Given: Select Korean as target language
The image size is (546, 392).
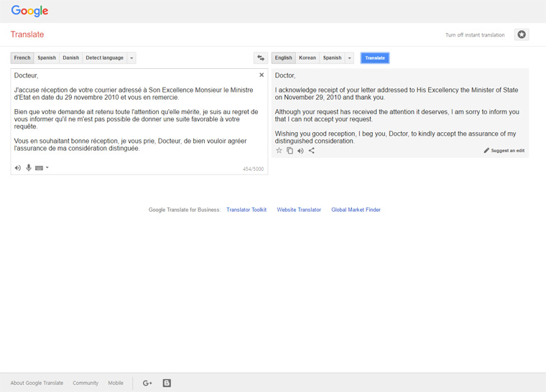Looking at the screenshot, I should click(x=307, y=57).
